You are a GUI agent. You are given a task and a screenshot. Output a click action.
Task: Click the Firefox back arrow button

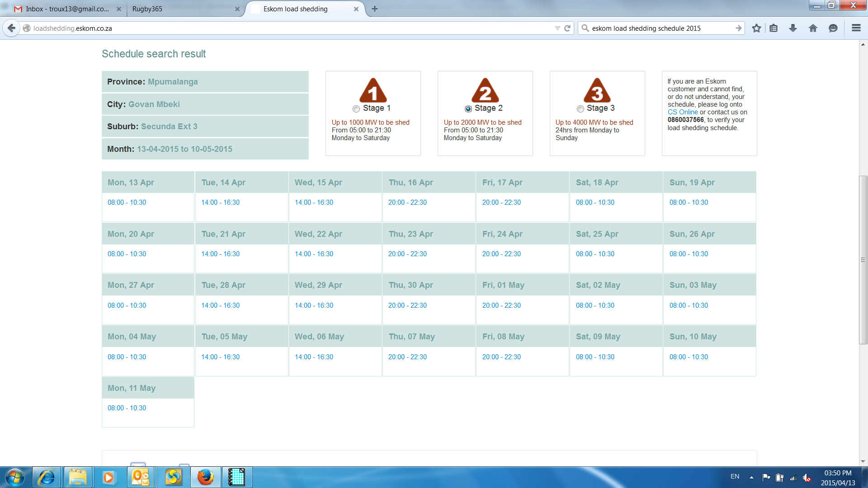point(12,28)
